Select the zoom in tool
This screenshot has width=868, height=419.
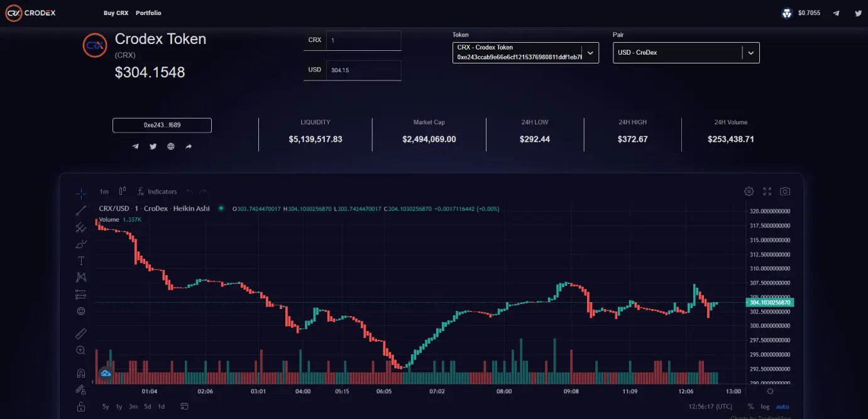[x=80, y=351]
